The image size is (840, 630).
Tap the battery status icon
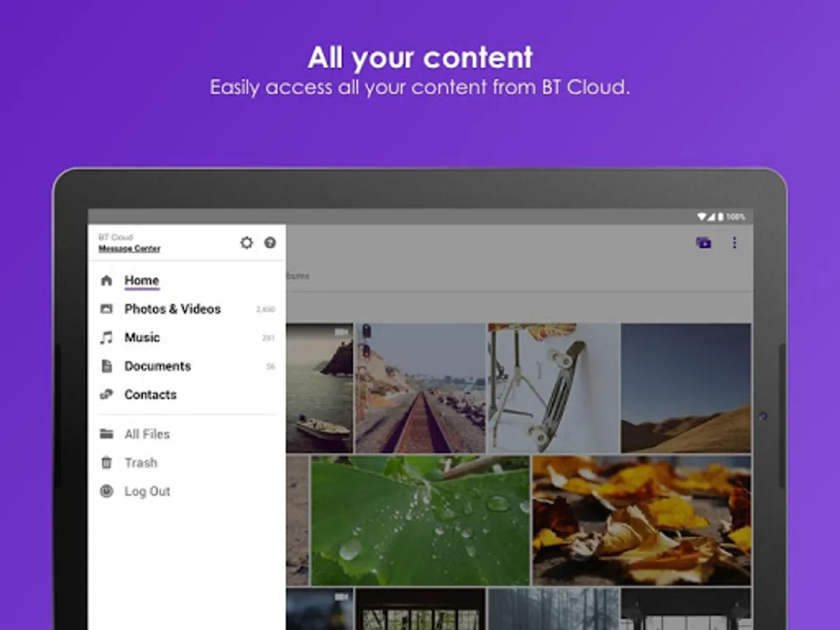pos(720,217)
